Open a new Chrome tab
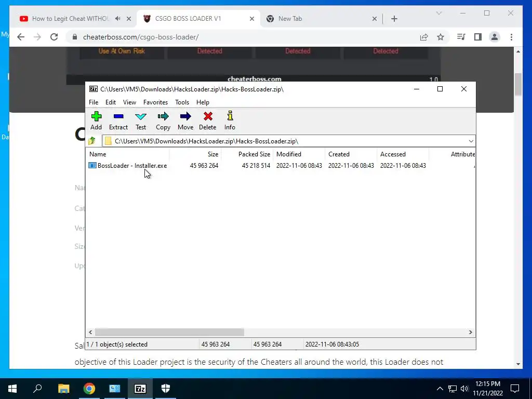The height and width of the screenshot is (399, 532). coord(394,19)
